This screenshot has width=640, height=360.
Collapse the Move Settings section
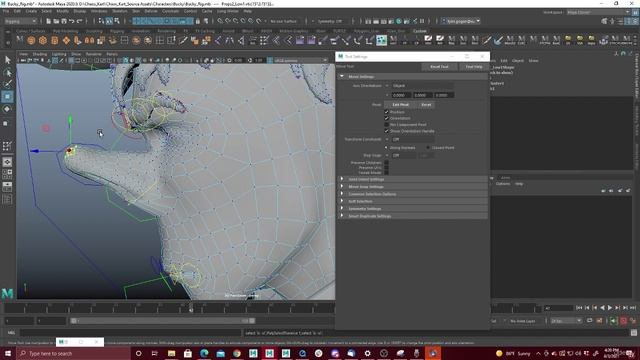[412, 76]
